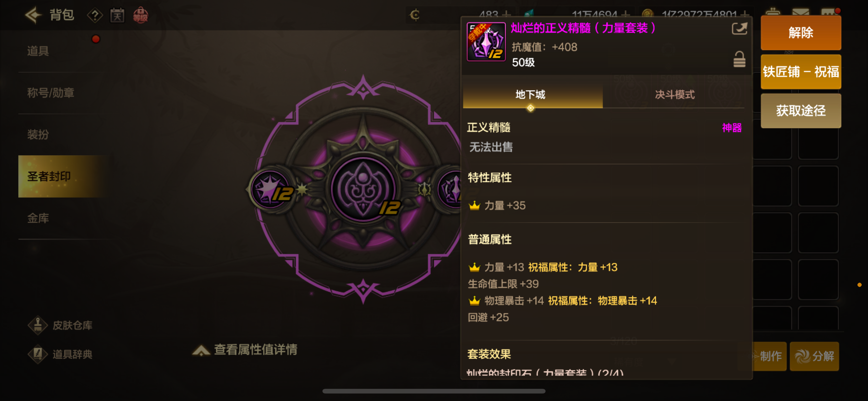Open the red 等级 level bag icon
868x401 pixels.
[141, 16]
